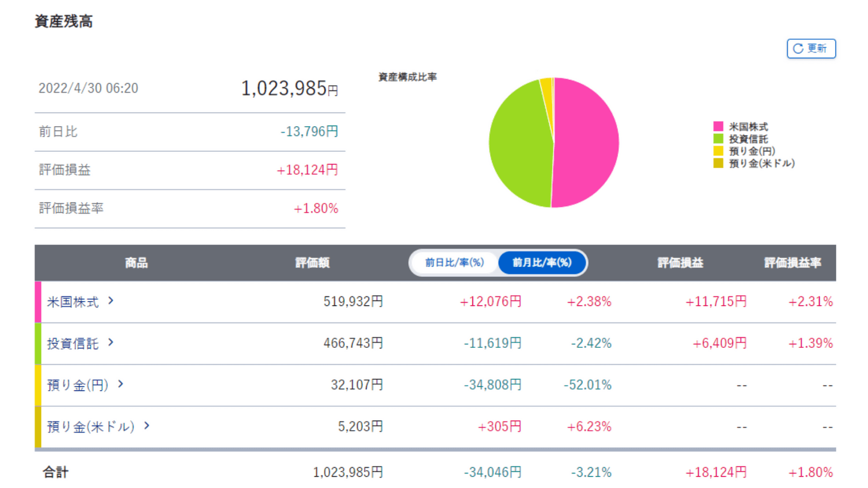Expand 投資信託 via its chevron arrow
Screen dimensions: 868x488
pos(111,343)
